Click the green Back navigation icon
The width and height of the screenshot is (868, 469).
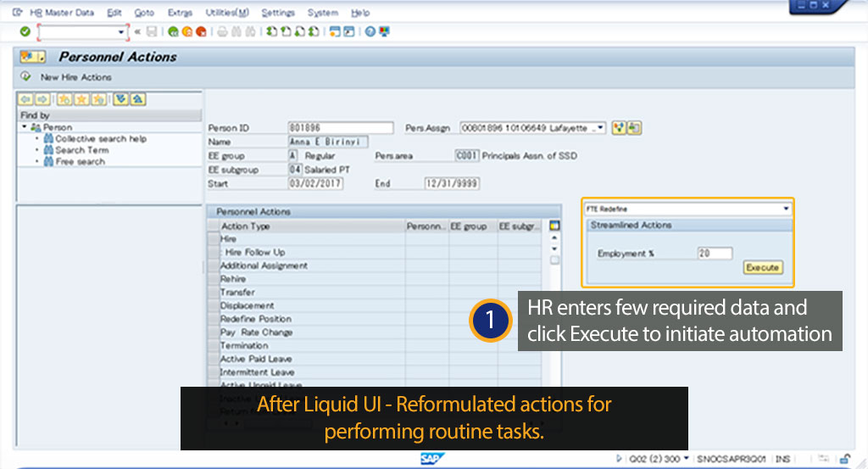click(173, 31)
